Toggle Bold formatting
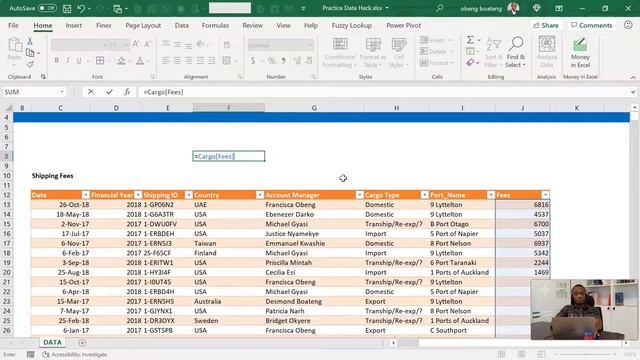This screenshot has width=640, height=360. [56, 61]
